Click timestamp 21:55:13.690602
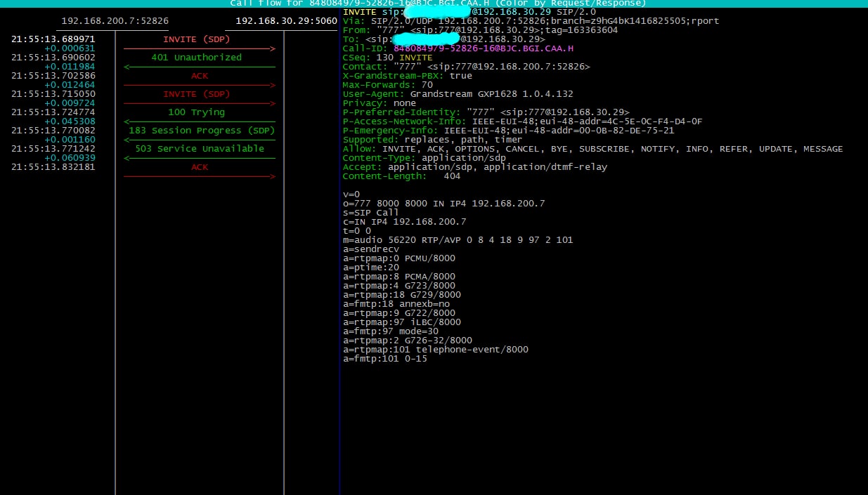This screenshot has height=495, width=868. [x=53, y=58]
